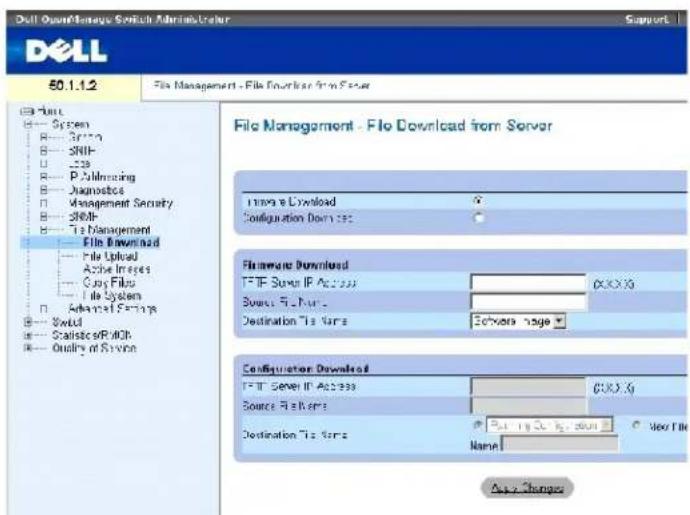Click Firmware TFTP Server IP Address field

click(x=528, y=283)
